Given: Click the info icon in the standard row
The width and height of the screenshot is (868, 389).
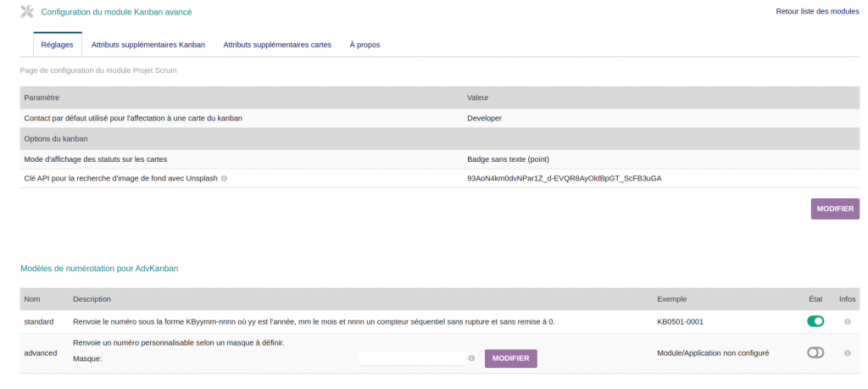Looking at the screenshot, I should [847, 322].
